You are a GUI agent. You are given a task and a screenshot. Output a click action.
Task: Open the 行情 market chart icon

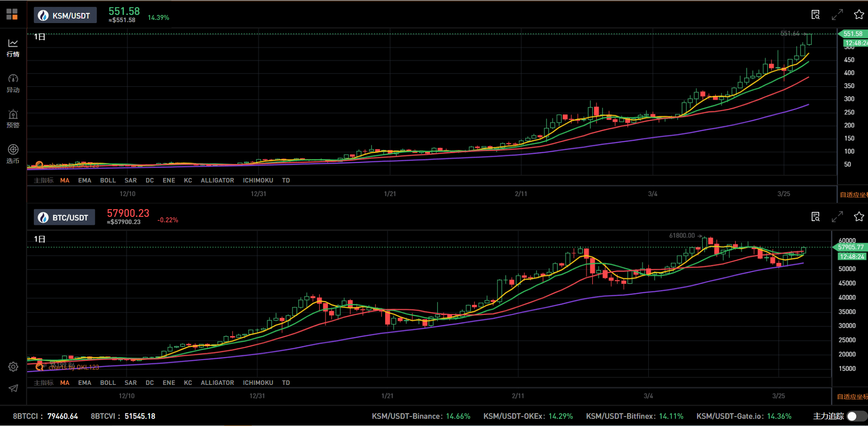pos(13,48)
